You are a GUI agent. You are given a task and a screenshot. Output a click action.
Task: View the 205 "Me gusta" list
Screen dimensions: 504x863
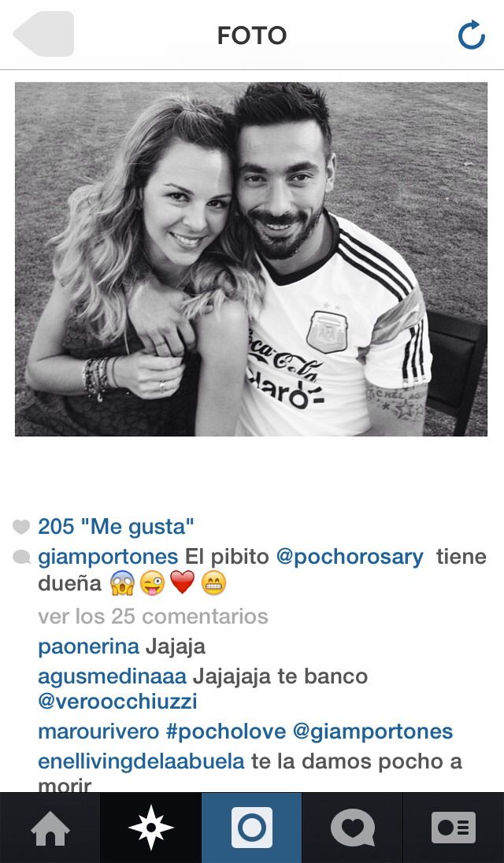point(116,527)
